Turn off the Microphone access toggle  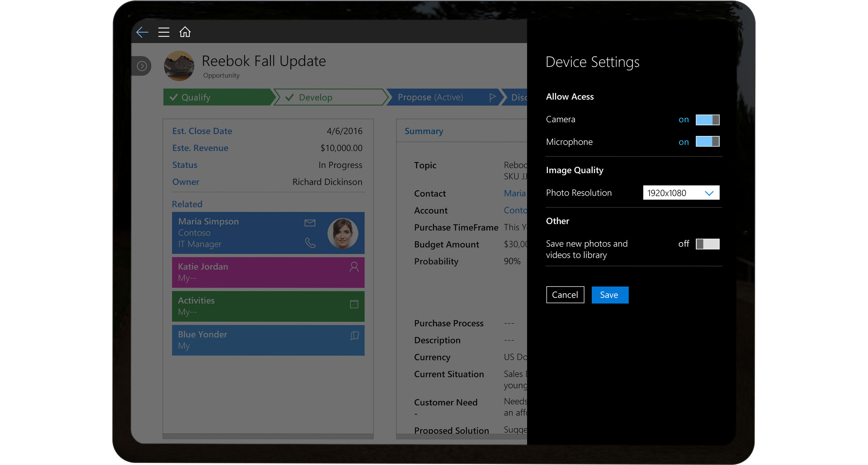point(707,142)
